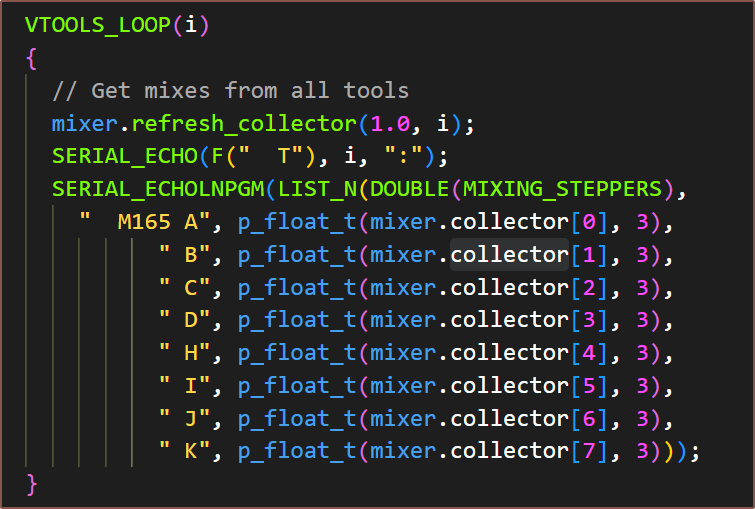Click p_float_t on the " D" line
Screen dimensions: 755x509
point(296,320)
